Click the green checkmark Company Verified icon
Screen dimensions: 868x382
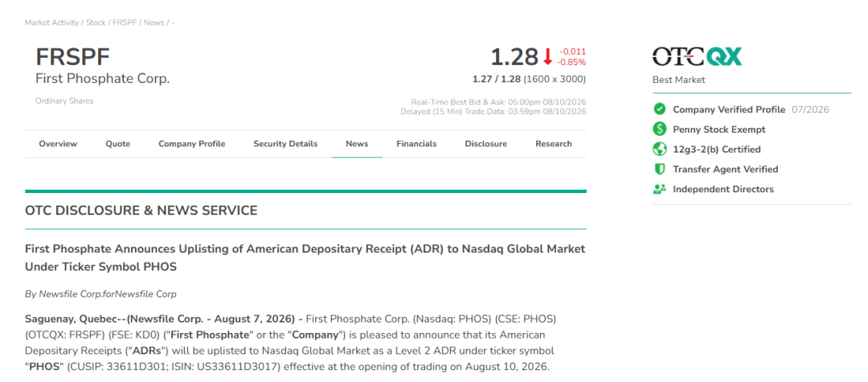click(x=659, y=109)
